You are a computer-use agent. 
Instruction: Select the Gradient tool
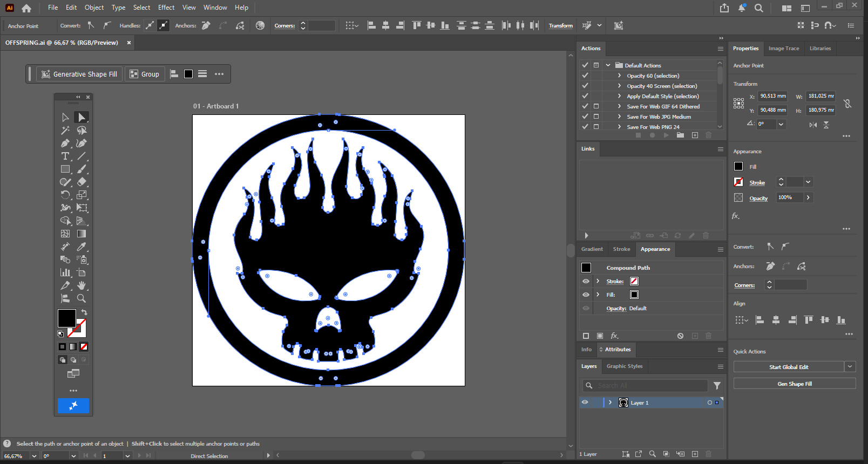(82, 234)
